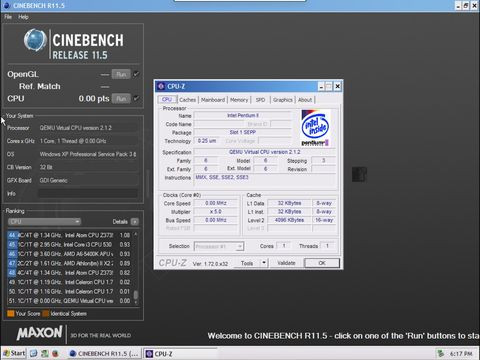Viewport: 480px width, 360px height.
Task: Open the Help menu
Action: (23, 17)
